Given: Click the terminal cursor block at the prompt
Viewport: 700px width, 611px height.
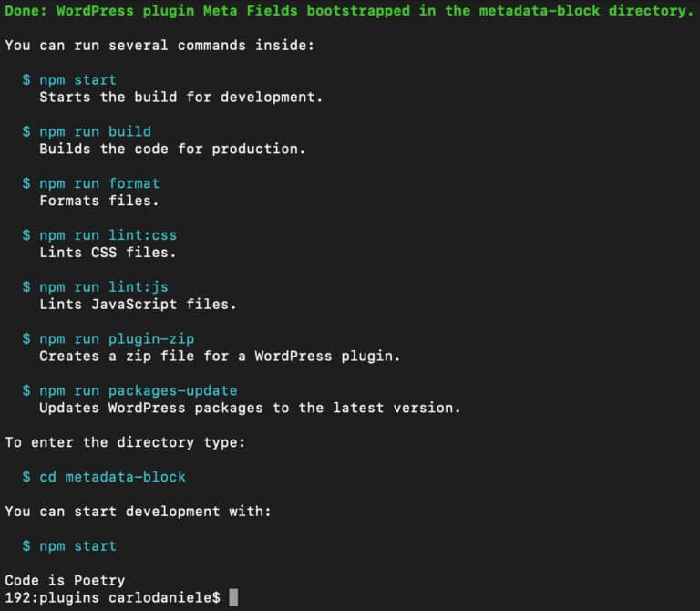Looking at the screenshot, I should [x=233, y=597].
